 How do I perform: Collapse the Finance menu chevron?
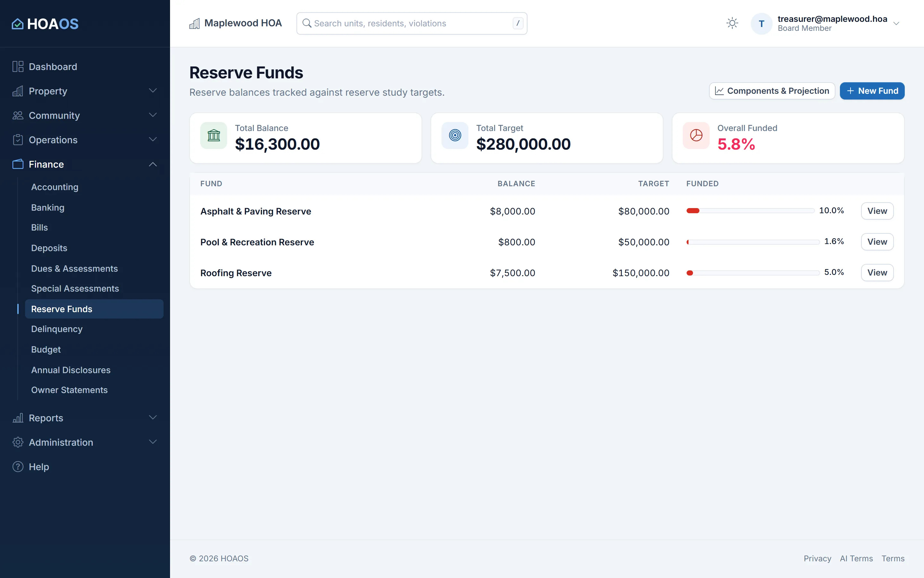(153, 164)
